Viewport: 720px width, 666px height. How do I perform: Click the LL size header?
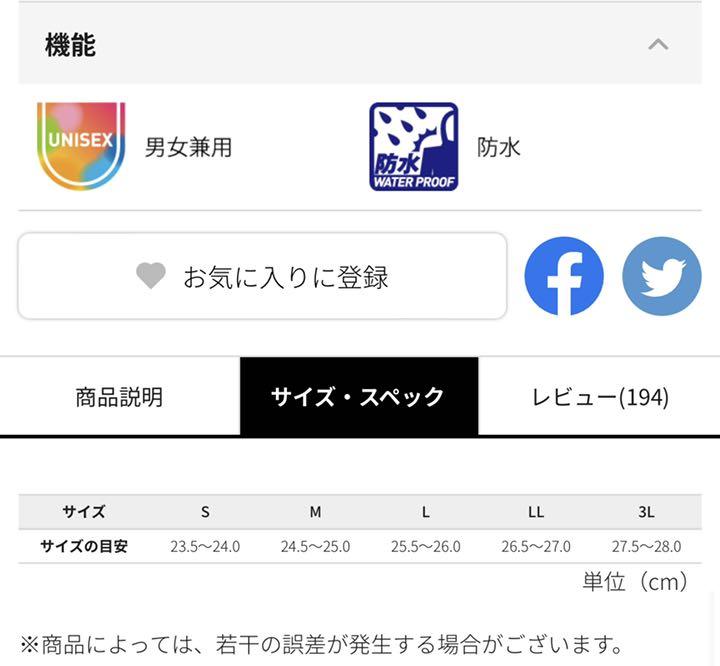pos(536,512)
